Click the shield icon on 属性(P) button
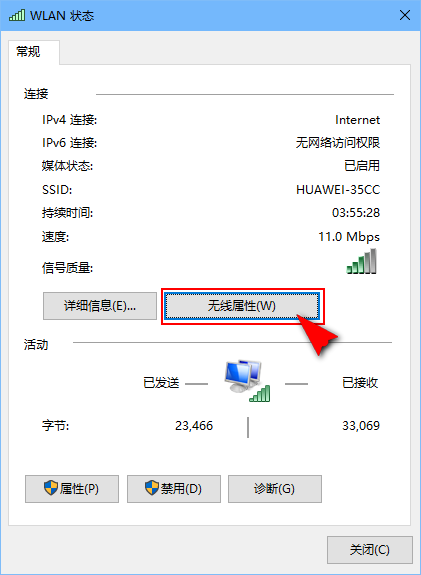The width and height of the screenshot is (421, 575). (x=51, y=488)
